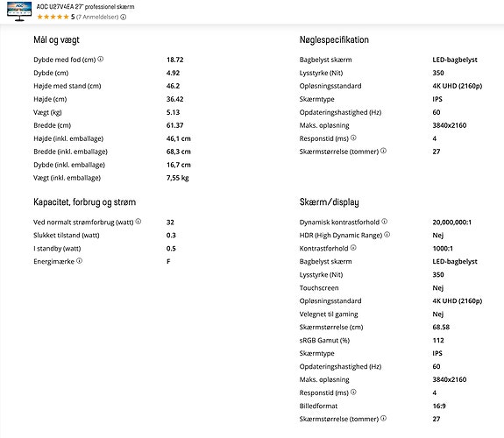
Task: Click Kapacitet, forbrug og strøm heading
Action: 84,202
